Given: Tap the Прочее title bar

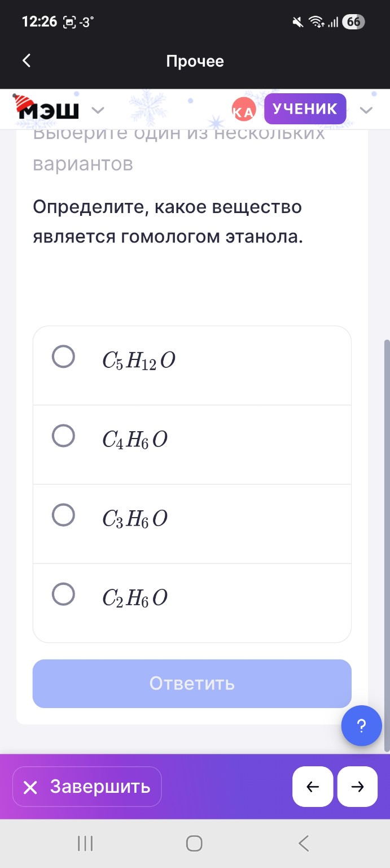Looking at the screenshot, I should pos(195,60).
